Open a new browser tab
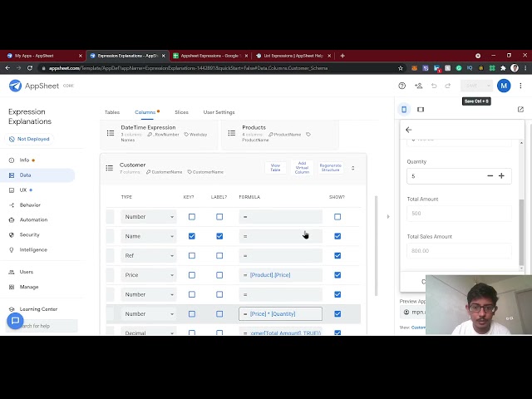 [x=342, y=56]
